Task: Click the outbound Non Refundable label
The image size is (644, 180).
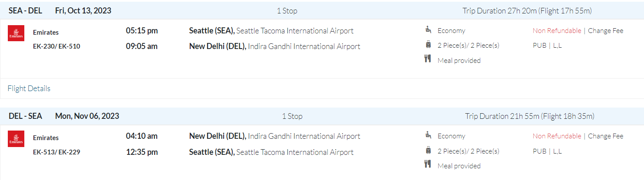Action: tap(557, 31)
